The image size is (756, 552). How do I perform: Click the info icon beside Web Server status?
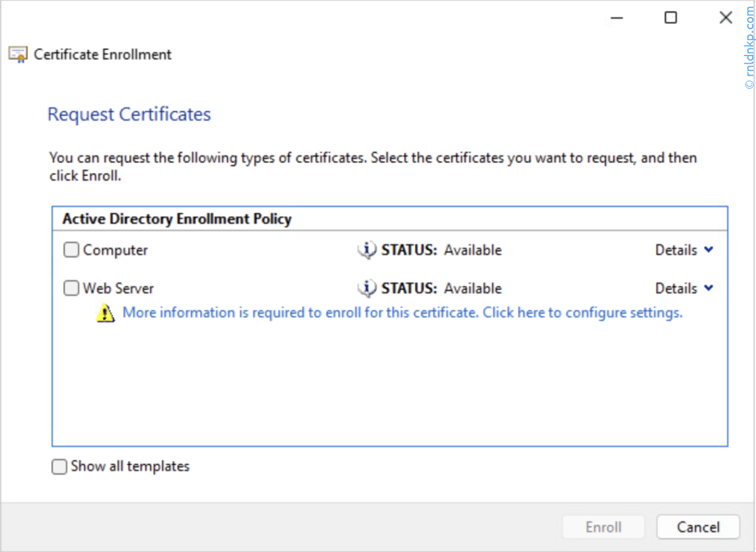tap(367, 289)
